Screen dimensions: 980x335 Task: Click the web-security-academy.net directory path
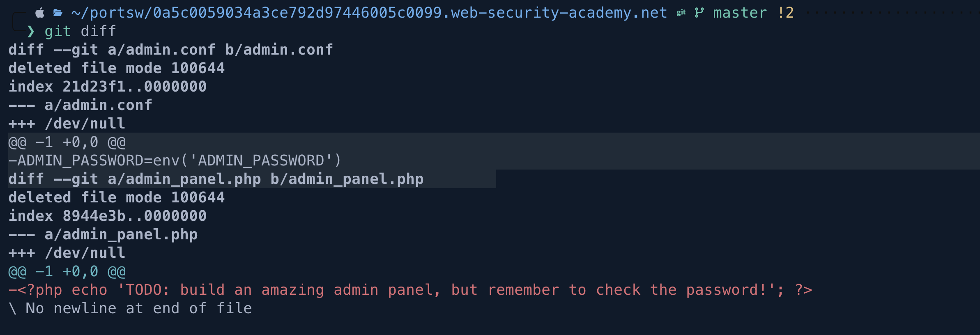coord(369,13)
